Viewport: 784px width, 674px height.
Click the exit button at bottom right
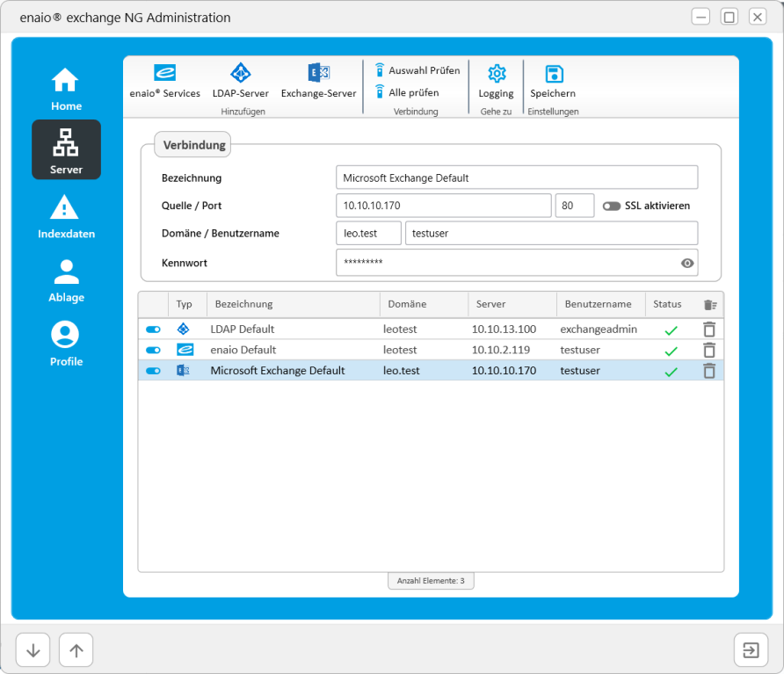pyautogui.click(x=751, y=650)
